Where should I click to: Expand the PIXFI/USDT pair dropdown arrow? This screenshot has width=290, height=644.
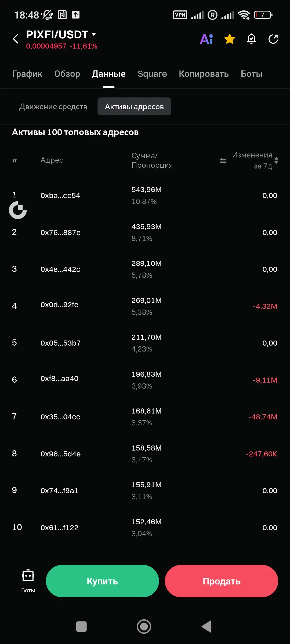94,34
